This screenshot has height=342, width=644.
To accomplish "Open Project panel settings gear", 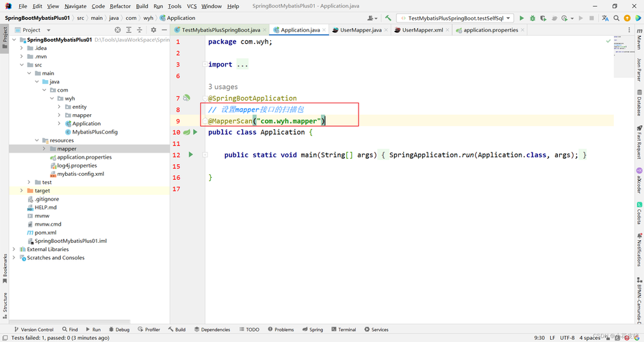I will pos(153,30).
